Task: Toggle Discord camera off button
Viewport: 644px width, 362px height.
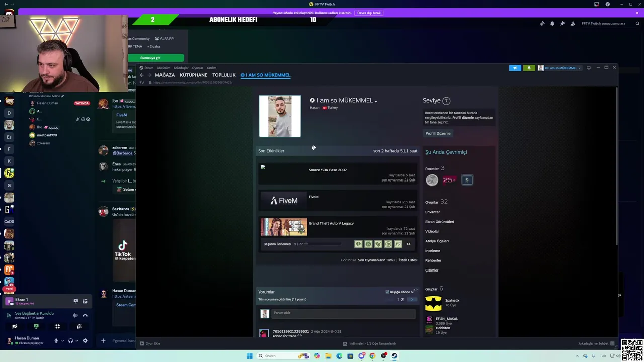Action: [x=15, y=326]
